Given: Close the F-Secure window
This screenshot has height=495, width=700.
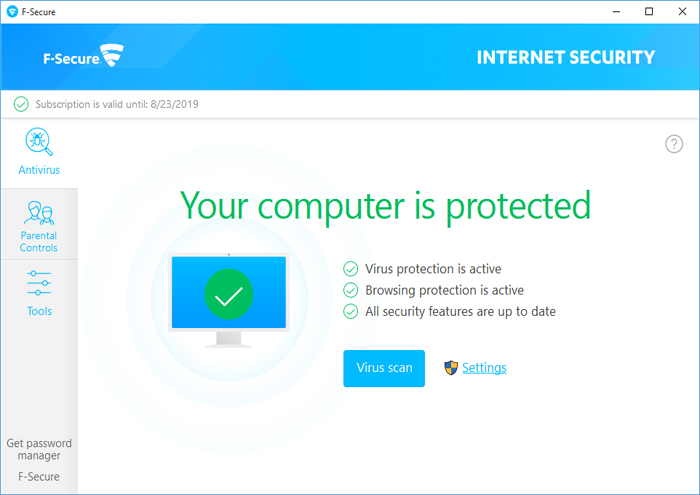Looking at the screenshot, I should pos(680,12).
